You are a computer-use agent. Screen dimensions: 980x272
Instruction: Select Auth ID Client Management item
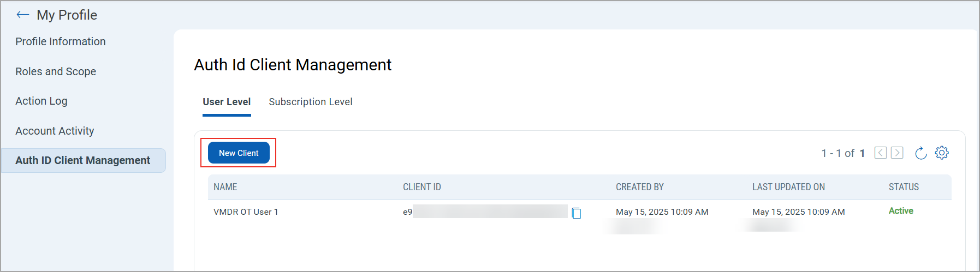click(83, 160)
